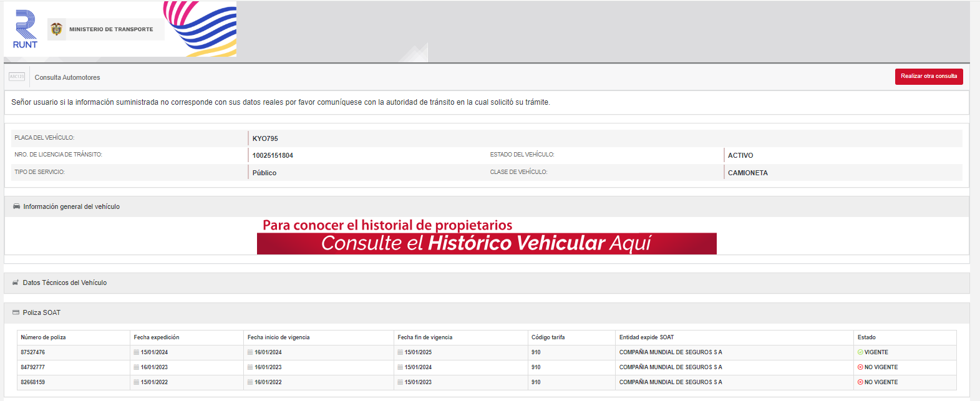The image size is (980, 401).
Task: Collapse Información general del vehículo panel
Action: pos(71,206)
